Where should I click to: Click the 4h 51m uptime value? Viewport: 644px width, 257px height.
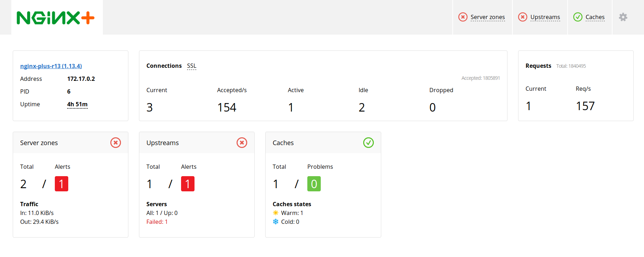[77, 104]
